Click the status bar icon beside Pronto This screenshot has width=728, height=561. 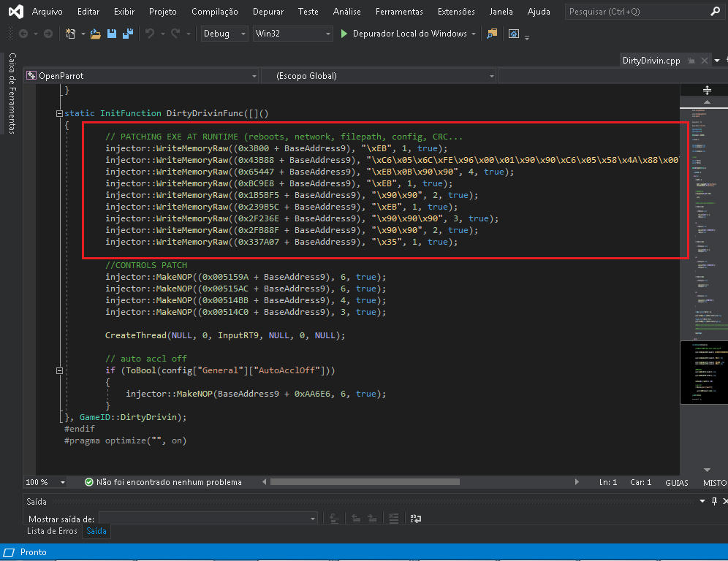(9, 552)
